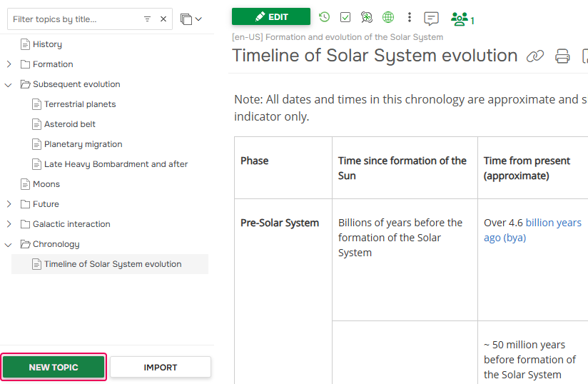Open Late Heavy Bombardment and after topic

point(116,164)
